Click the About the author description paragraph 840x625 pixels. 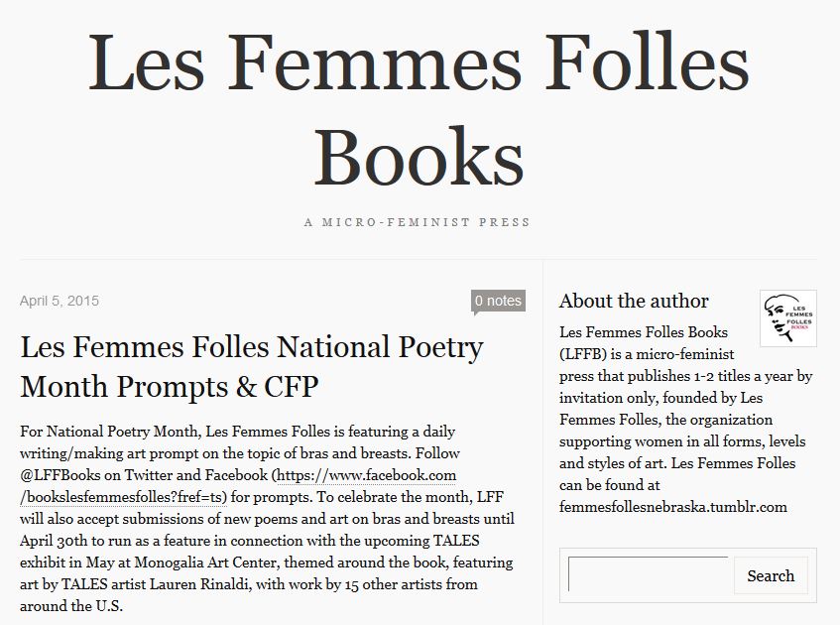point(684,417)
